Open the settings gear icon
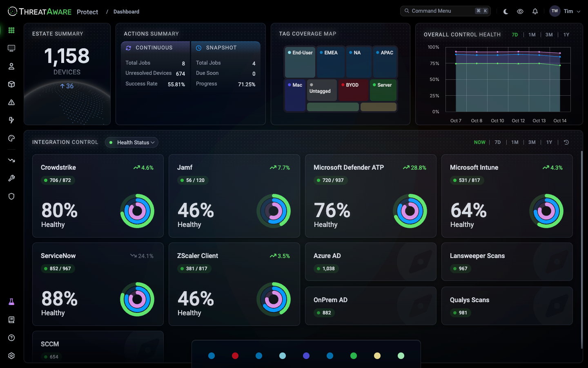Screen dimensions: 588x368 click(x=11, y=356)
